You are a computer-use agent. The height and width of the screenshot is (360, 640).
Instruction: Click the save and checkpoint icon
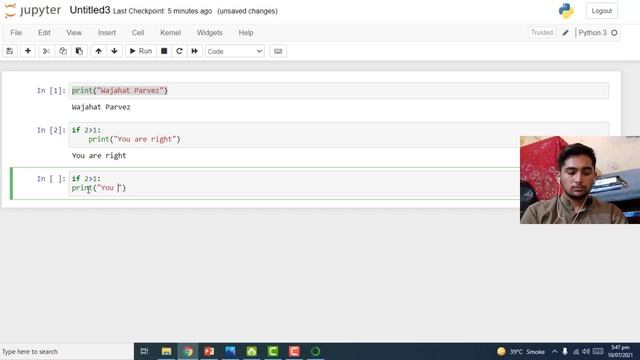point(10,51)
